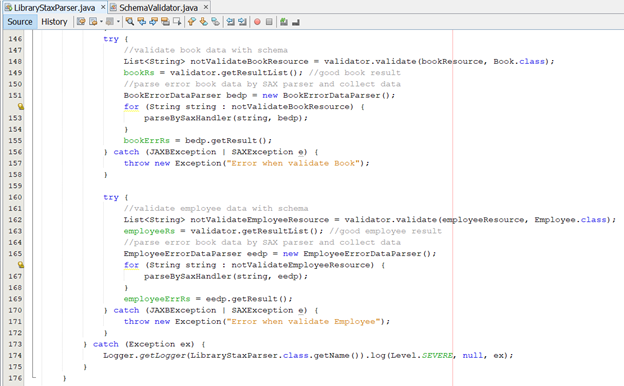The image size is (624, 386).
Task: Click line number 146 in gutter
Action: click(x=15, y=39)
